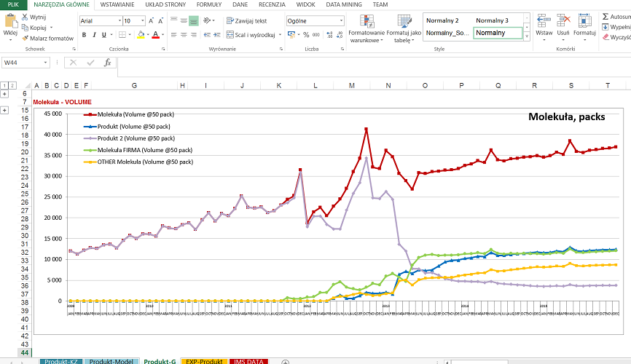Open merge options dropdown arrow
The image size is (631, 364).
[280, 35]
